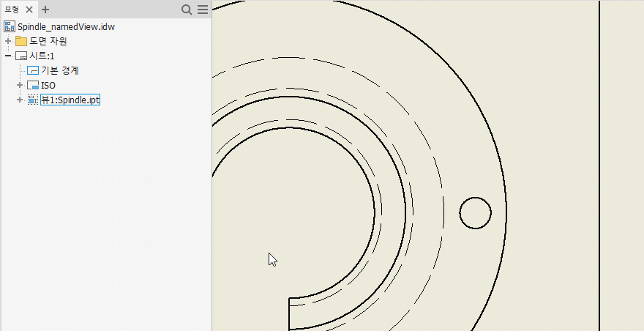Screen dimensions: 644x331
Task: Expand the 도면 자원 folder
Action: 8,41
